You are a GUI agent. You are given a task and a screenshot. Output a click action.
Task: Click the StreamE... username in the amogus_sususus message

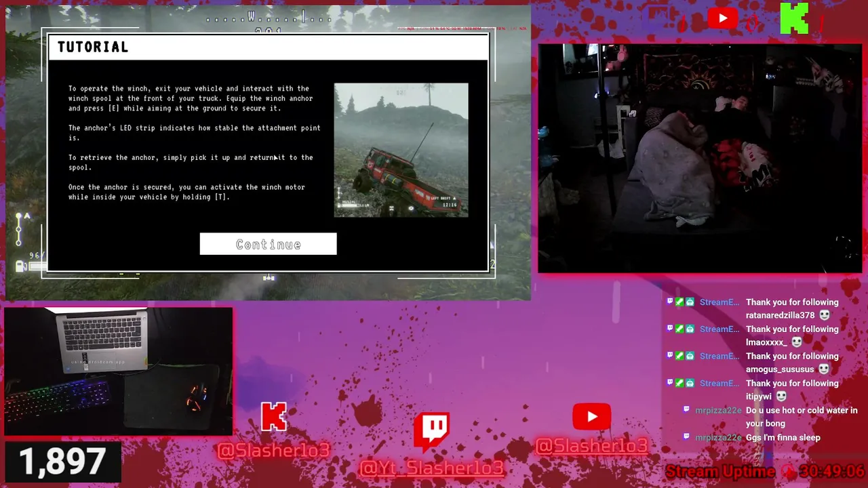[x=719, y=357]
